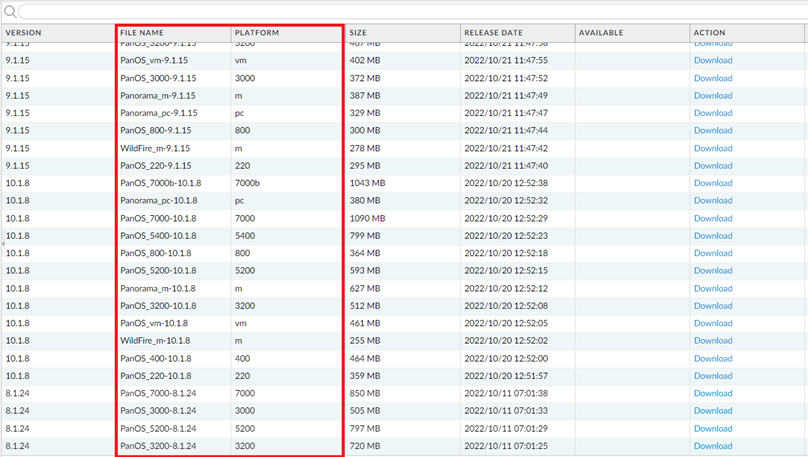This screenshot has height=457, width=808.
Task: Select file name PanOS_7000b-10.1.8
Action: pyautogui.click(x=161, y=183)
